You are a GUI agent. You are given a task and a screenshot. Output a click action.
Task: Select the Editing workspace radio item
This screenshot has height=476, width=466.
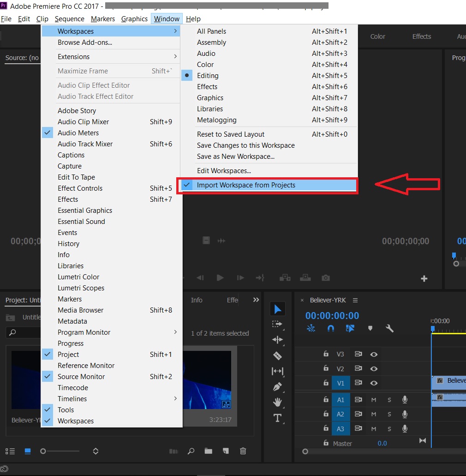click(269, 76)
